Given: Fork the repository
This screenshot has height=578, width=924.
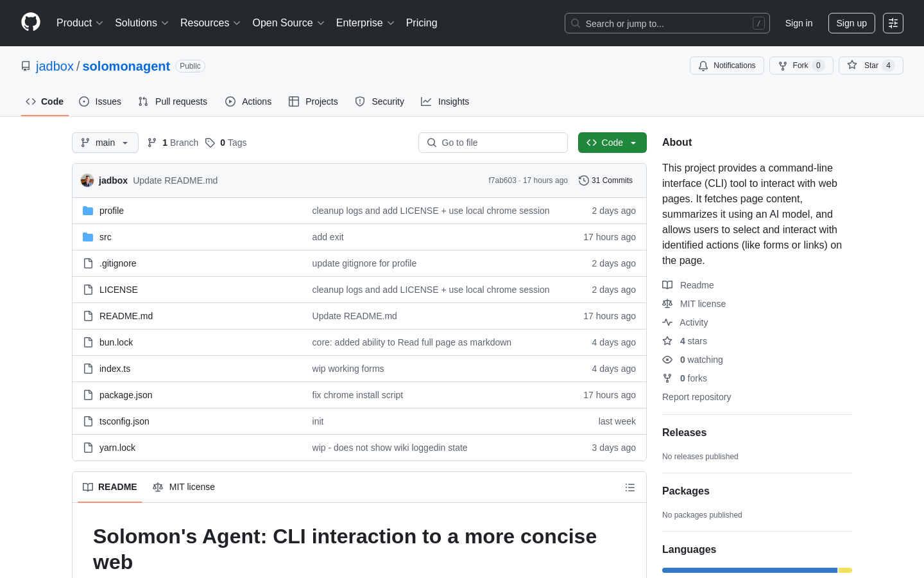Looking at the screenshot, I should tap(801, 66).
